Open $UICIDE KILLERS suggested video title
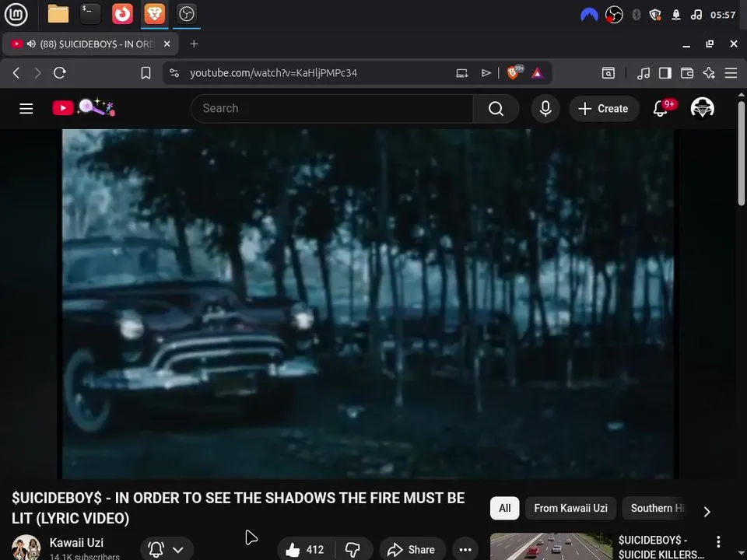This screenshot has height=560, width=747. (x=661, y=547)
